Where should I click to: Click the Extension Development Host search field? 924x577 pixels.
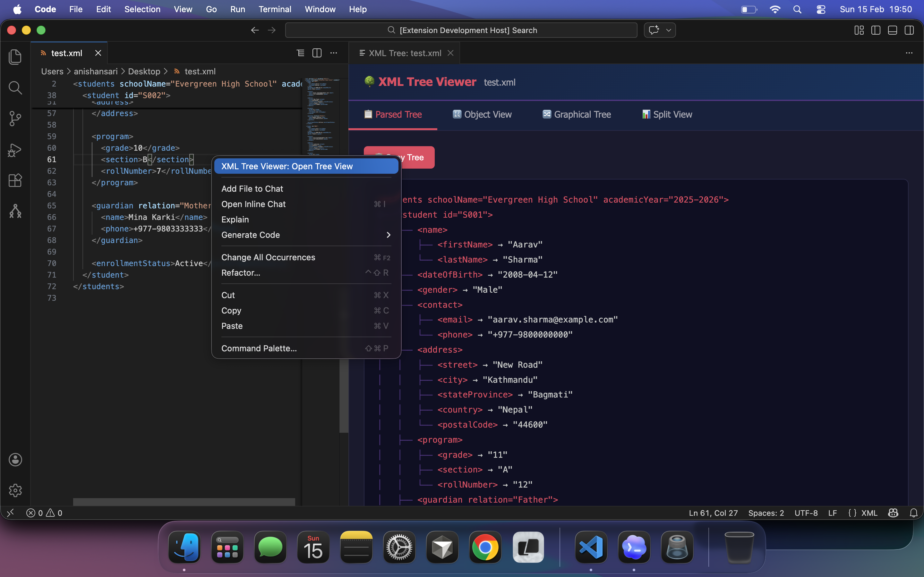coord(461,30)
